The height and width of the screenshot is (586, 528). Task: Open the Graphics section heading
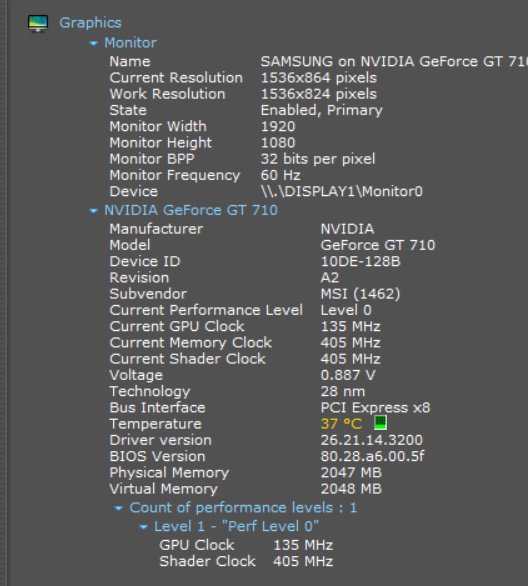90,23
